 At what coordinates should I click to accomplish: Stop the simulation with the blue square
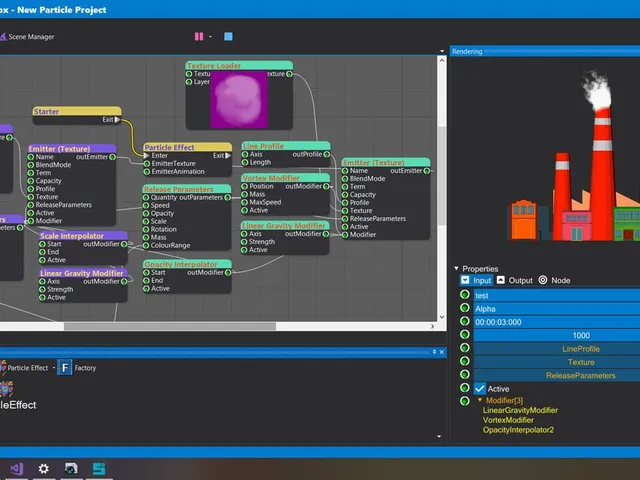(x=228, y=37)
